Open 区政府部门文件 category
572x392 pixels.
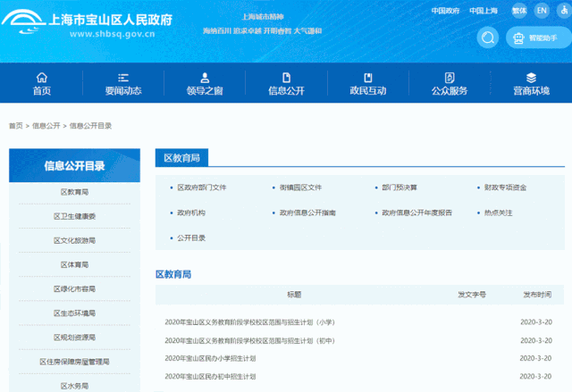tap(202, 188)
